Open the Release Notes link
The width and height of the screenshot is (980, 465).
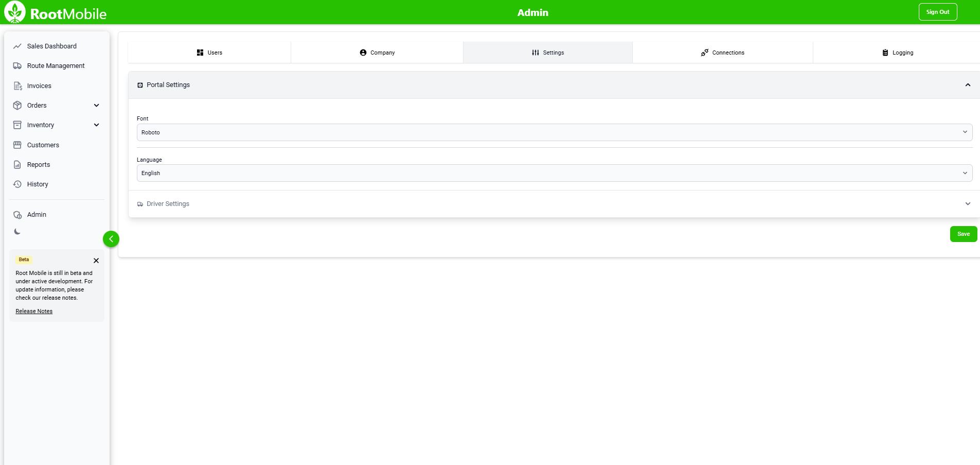[34, 311]
